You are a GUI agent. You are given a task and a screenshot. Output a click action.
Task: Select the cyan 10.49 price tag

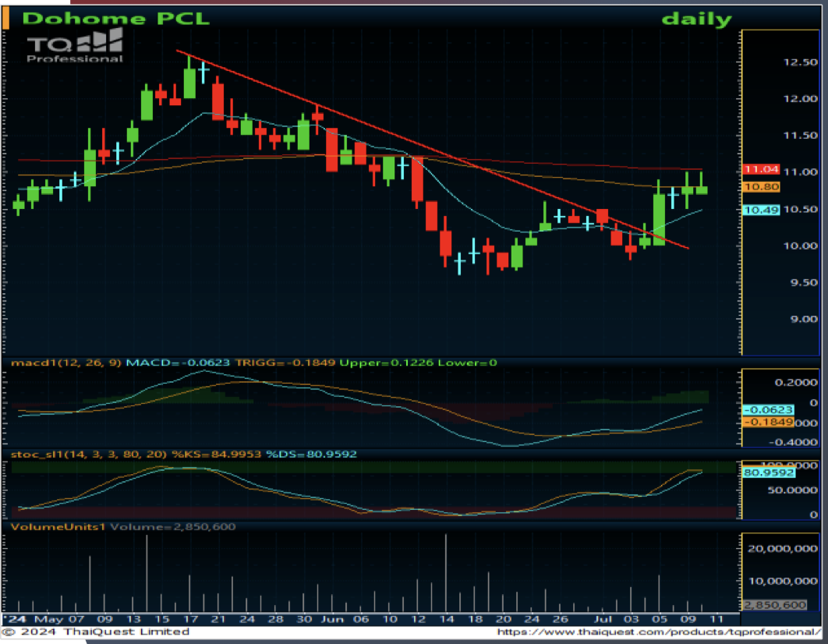761,210
